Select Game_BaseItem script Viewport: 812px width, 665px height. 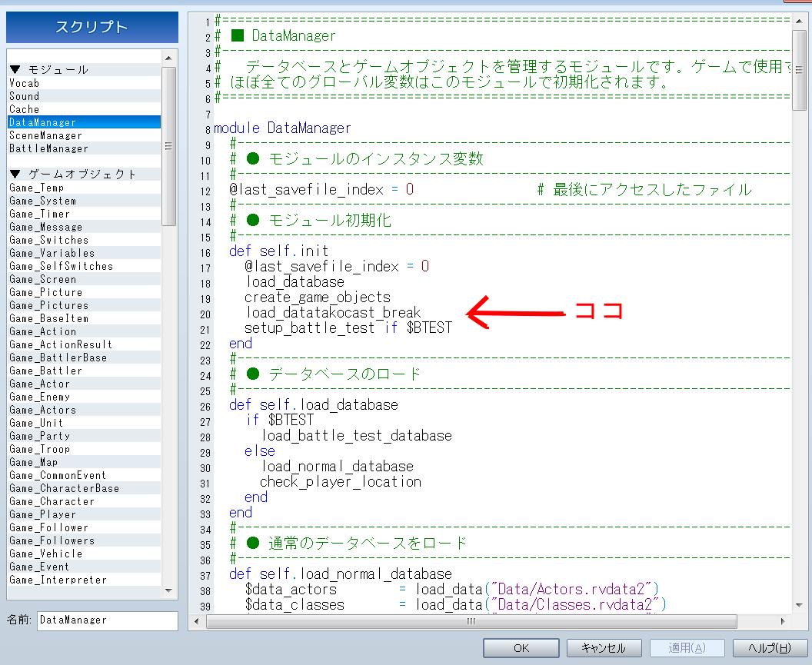[x=85, y=318]
